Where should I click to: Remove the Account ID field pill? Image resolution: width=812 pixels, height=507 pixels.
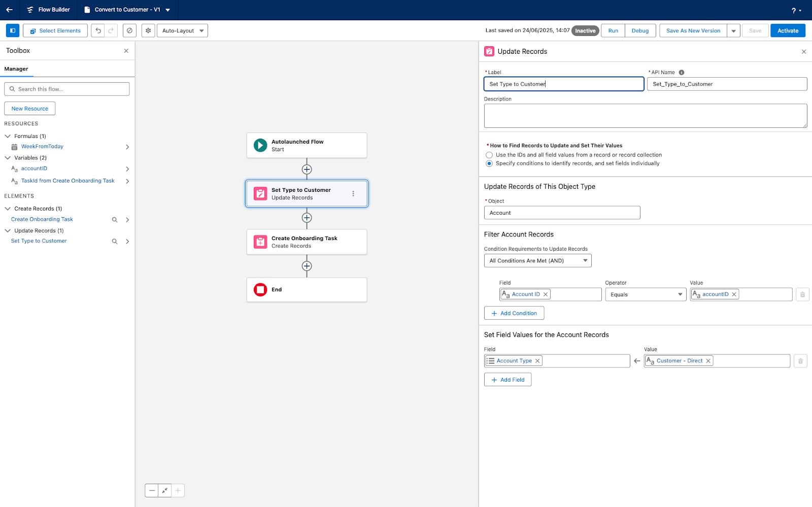coord(546,294)
